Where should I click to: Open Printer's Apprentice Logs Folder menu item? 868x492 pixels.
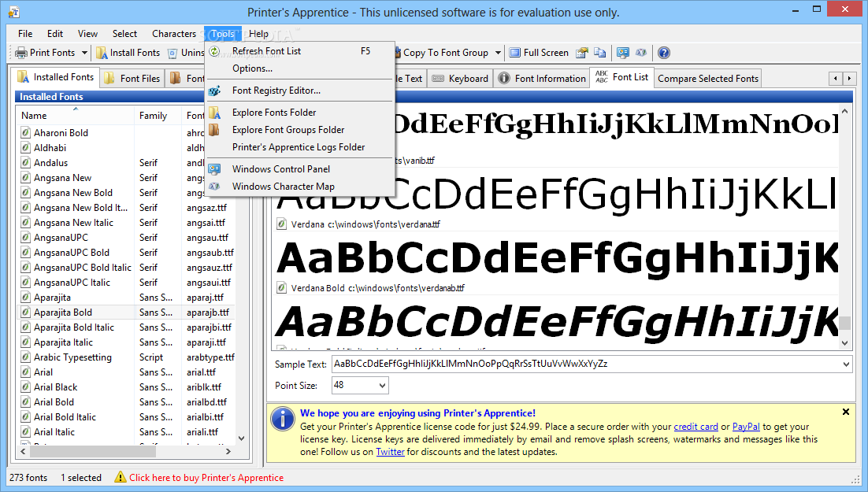point(299,147)
